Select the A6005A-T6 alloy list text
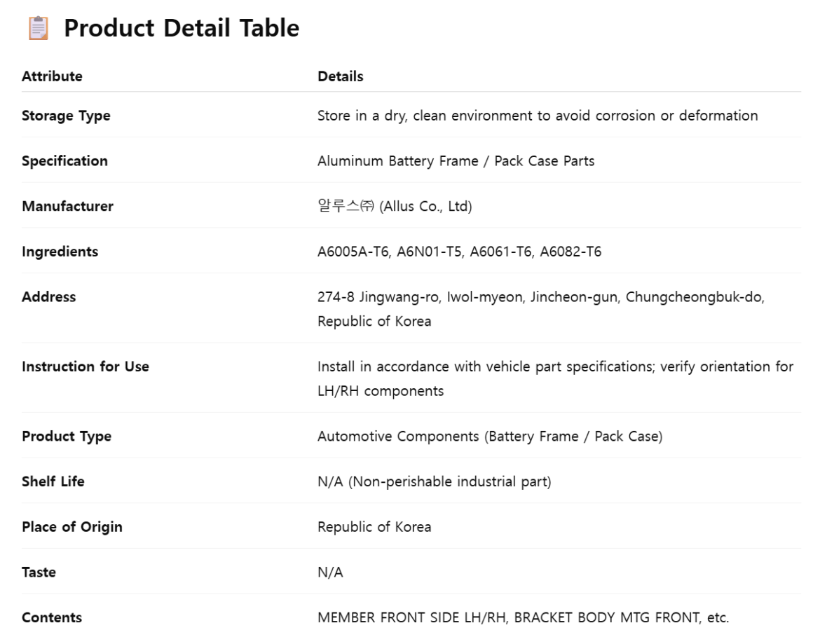The width and height of the screenshot is (827, 644). 459,252
